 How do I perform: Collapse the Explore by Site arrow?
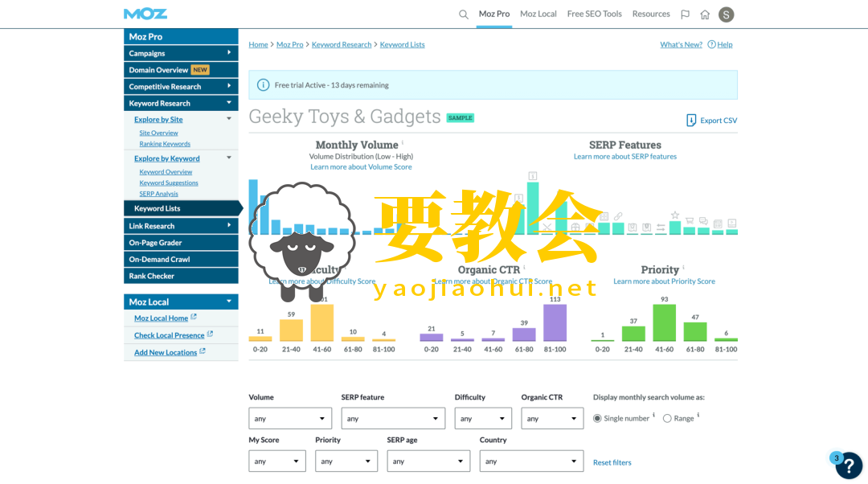click(228, 118)
